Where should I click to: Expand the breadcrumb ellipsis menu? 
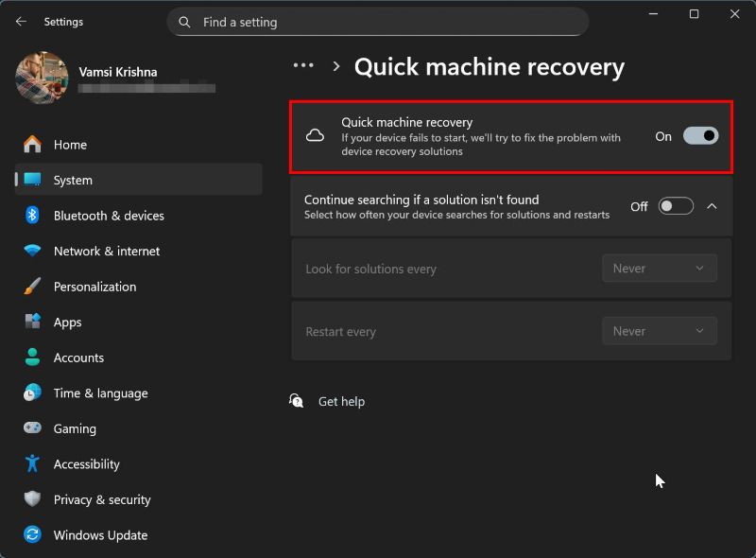[303, 66]
